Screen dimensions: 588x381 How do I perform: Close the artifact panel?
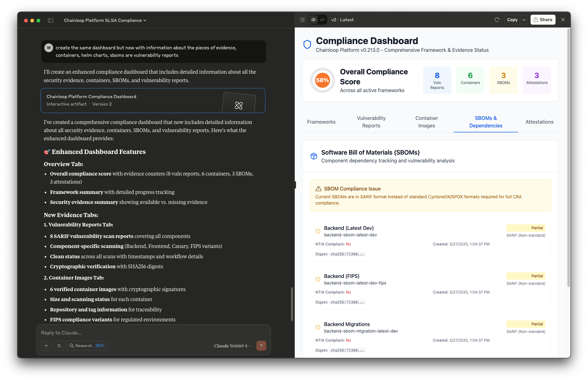coord(563,20)
